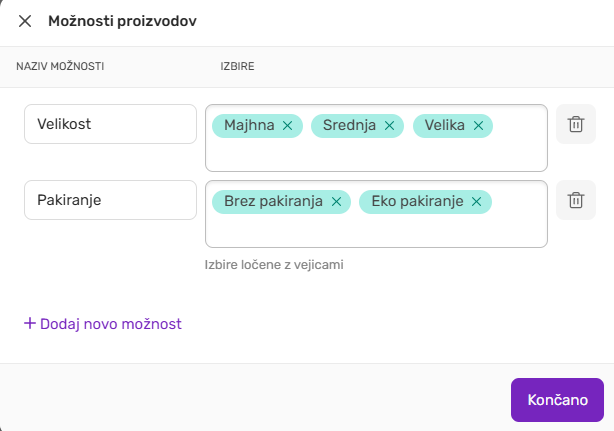
Task: Edit the Velikost option name field
Action: pyautogui.click(x=110, y=124)
